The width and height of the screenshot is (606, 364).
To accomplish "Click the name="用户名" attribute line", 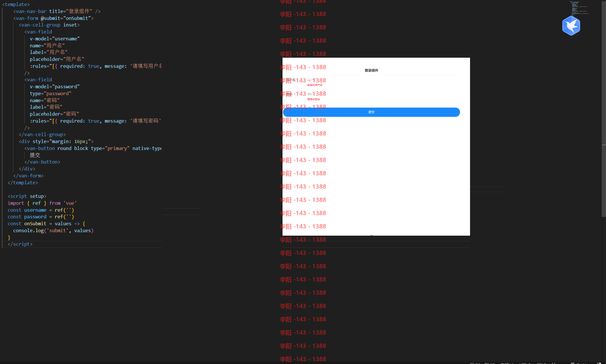I will [47, 46].
